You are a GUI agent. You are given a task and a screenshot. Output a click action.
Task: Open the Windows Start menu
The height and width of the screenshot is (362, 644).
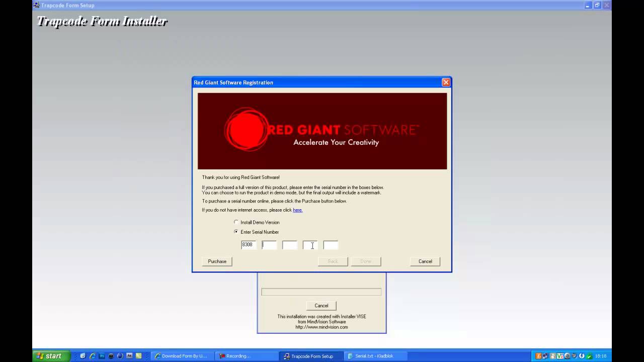[52, 356]
